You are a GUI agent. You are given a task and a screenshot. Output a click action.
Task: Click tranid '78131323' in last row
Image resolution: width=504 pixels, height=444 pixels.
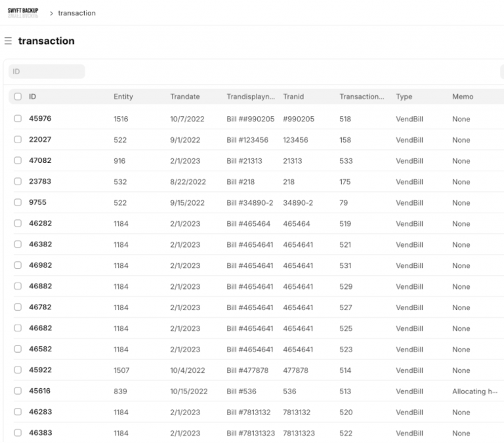[x=299, y=433]
